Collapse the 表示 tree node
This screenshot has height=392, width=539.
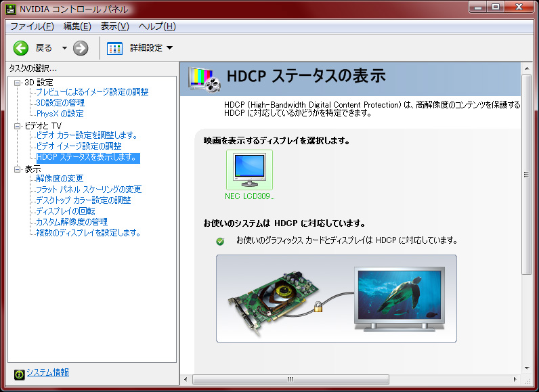point(17,169)
